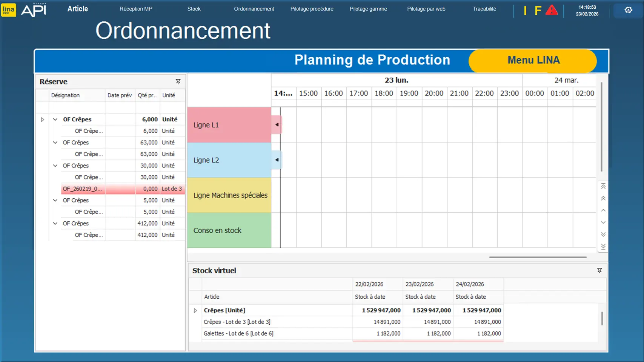Jump to bottom with the barred double-down arrow
This screenshot has width=644, height=362.
click(x=603, y=247)
